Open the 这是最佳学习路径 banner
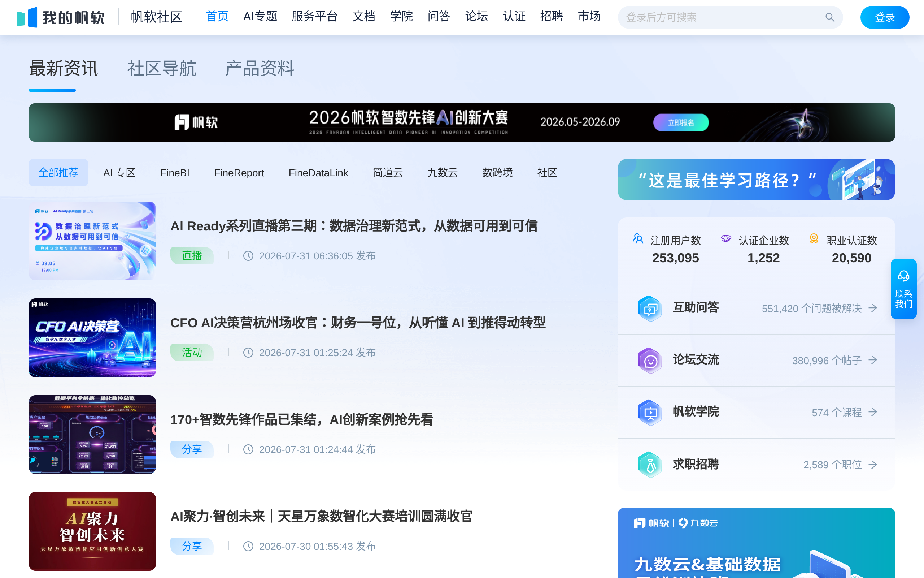Image resolution: width=924 pixels, height=578 pixels. [x=756, y=180]
